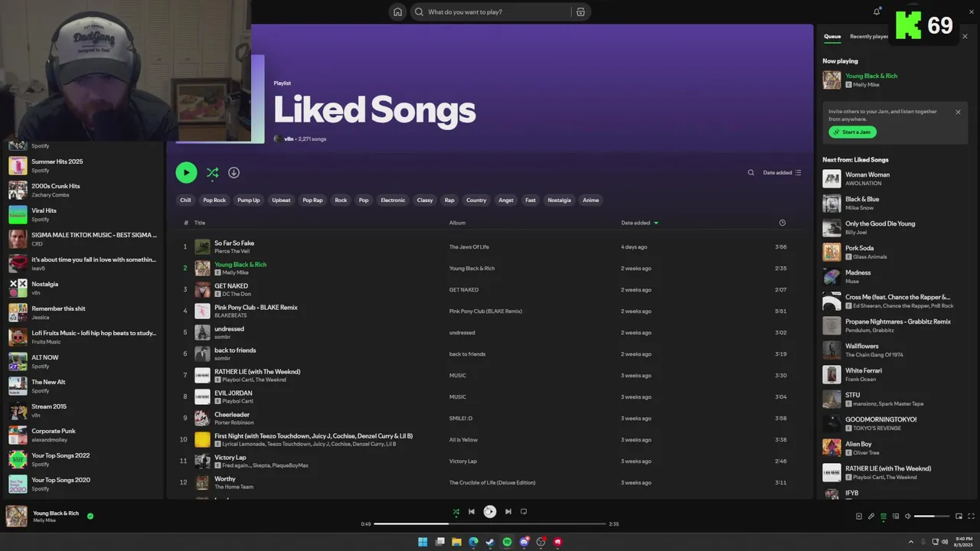Viewport: 980px width, 551px height.
Task: Open the notifications bell icon
Action: 877,11
